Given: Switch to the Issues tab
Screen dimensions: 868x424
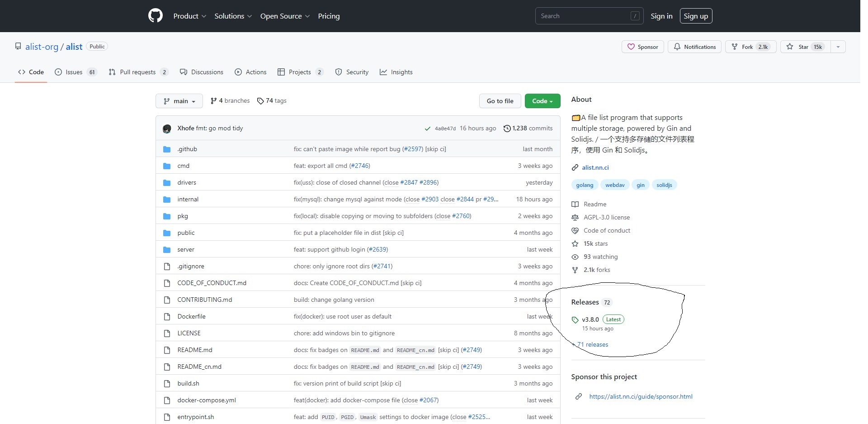Looking at the screenshot, I should pos(75,72).
